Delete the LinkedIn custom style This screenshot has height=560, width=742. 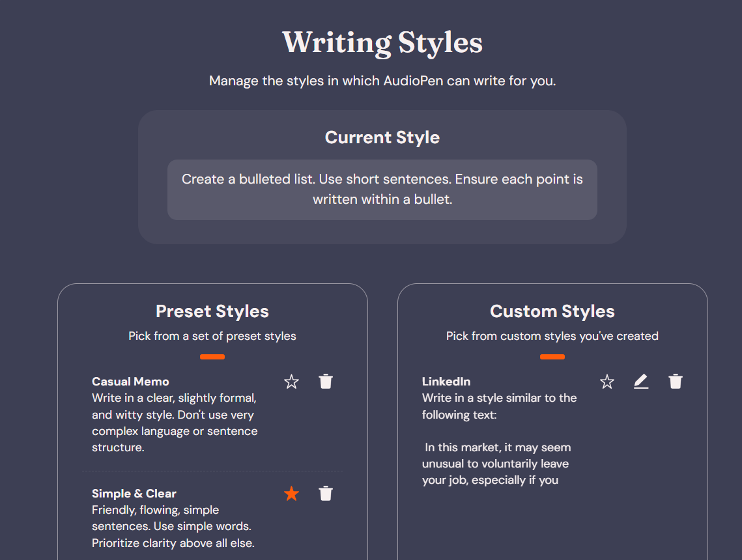pos(676,381)
